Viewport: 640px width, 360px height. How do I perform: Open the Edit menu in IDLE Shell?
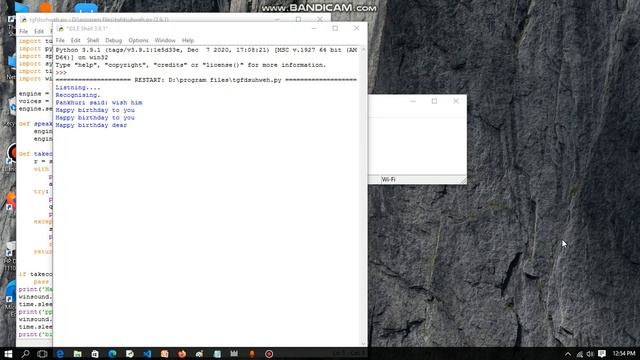pyautogui.click(x=76, y=40)
